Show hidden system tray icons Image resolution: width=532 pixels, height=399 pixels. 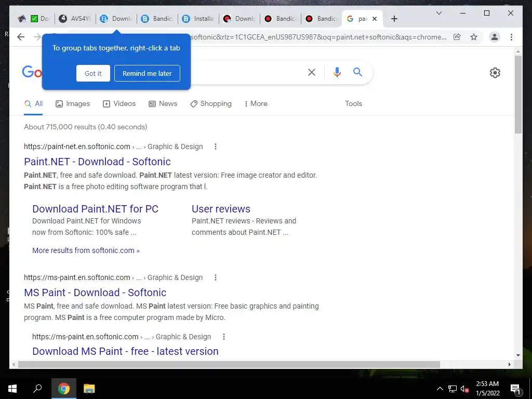pyautogui.click(x=440, y=389)
